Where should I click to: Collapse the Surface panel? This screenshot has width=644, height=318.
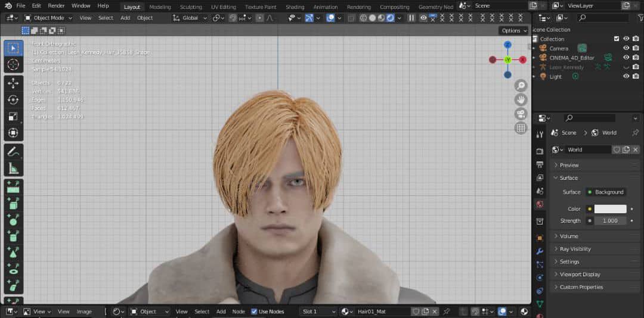595,178
